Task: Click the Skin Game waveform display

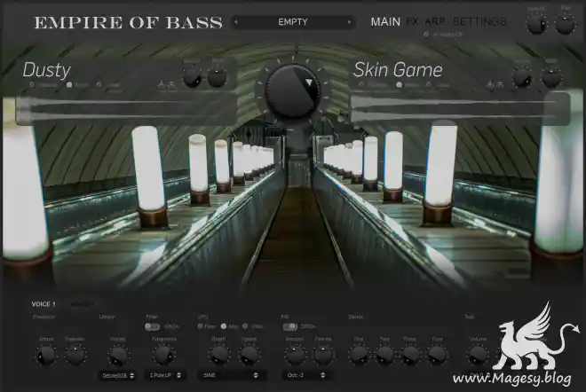Action: pos(460,109)
